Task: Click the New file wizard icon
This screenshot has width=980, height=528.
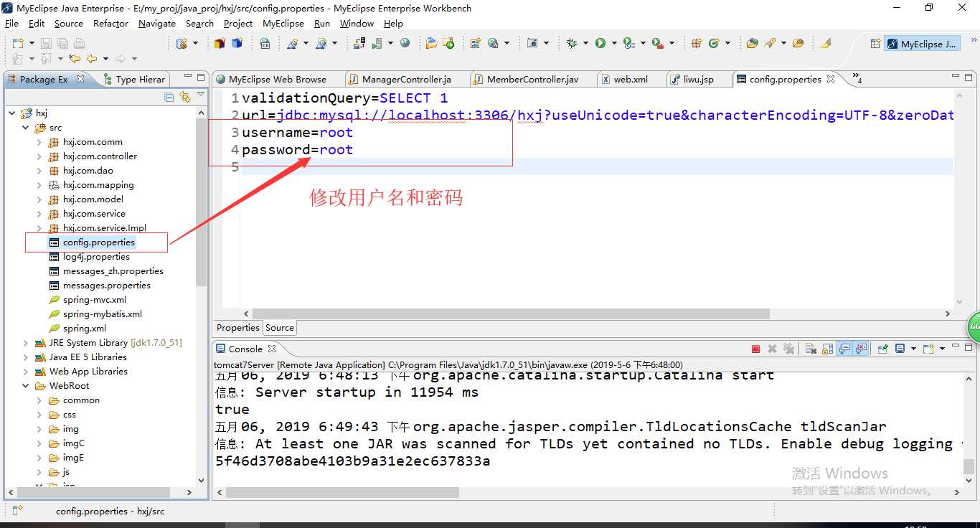Action: 19,44
